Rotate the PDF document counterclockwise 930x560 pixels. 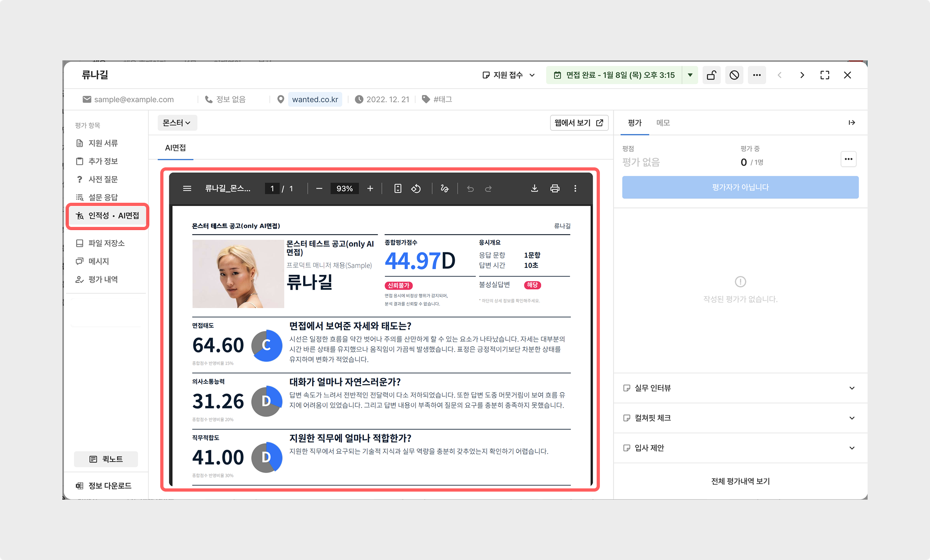416,188
